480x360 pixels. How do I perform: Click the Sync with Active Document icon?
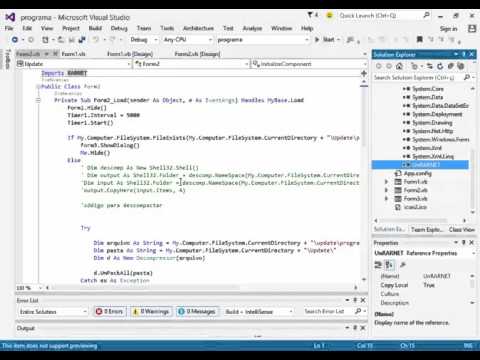pos(430,66)
